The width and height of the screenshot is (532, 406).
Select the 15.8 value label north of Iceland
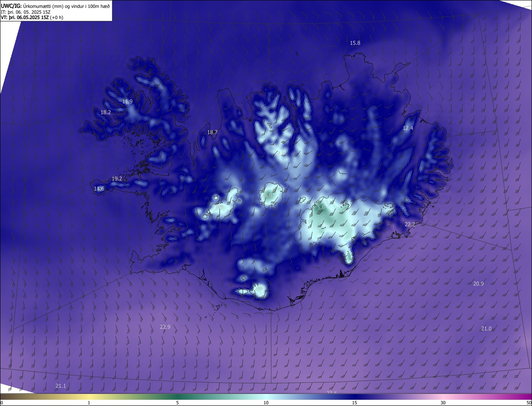[x=355, y=43]
